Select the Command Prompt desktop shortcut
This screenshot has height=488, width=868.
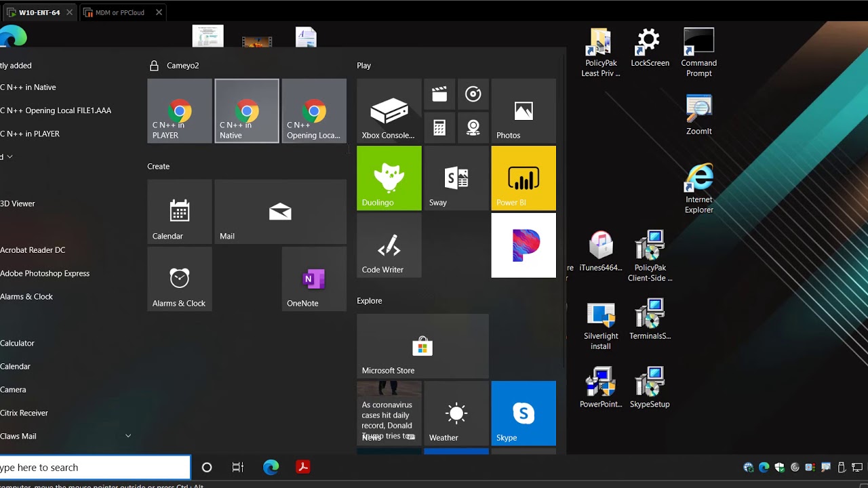(698, 53)
